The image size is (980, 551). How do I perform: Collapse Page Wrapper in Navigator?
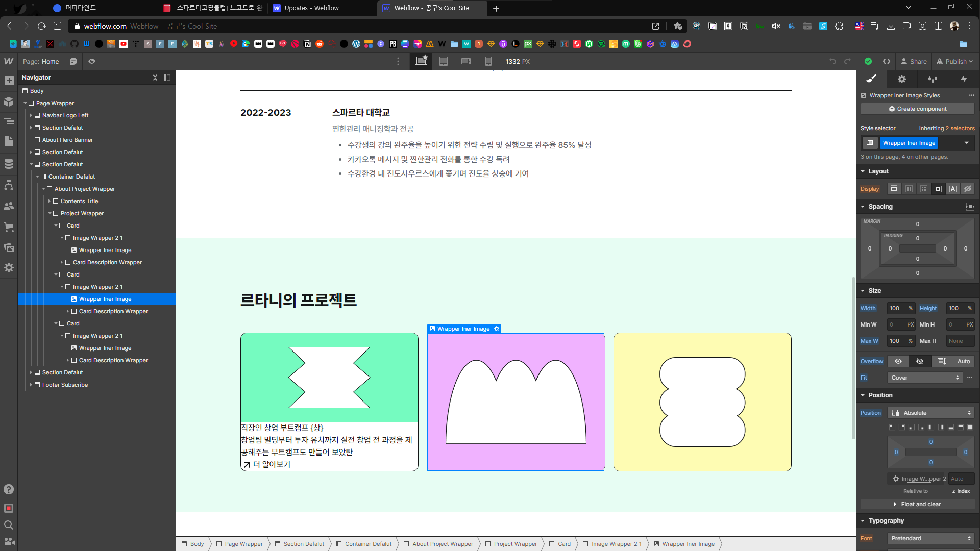25,103
